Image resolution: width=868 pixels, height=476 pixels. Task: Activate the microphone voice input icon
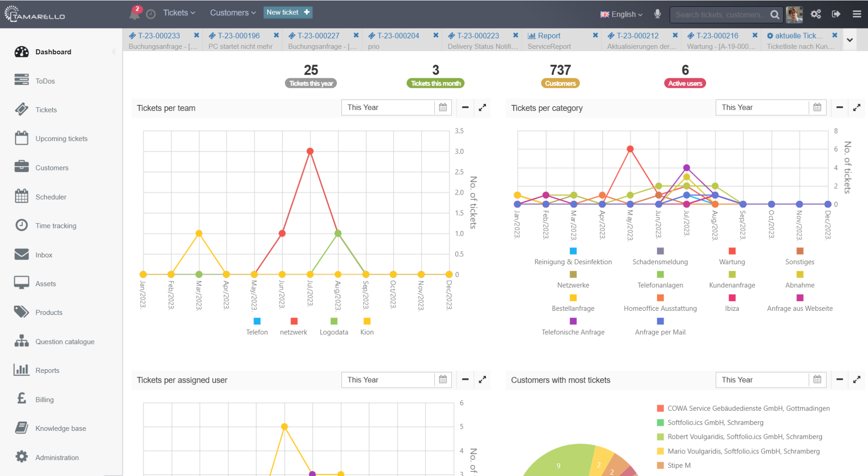coord(657,14)
